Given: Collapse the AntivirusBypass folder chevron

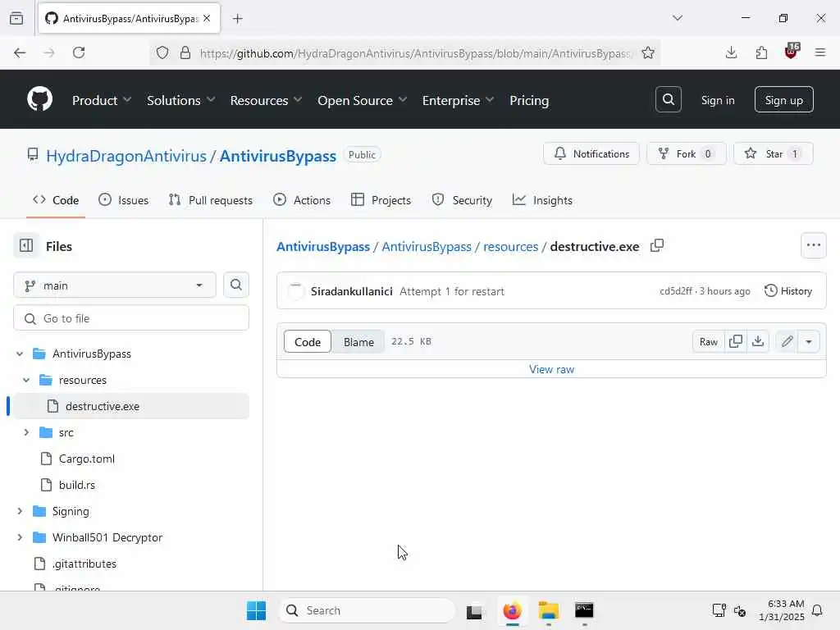Looking at the screenshot, I should (20, 354).
